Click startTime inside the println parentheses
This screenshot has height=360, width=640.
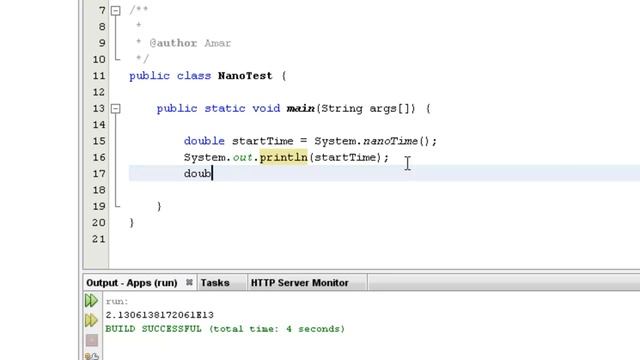tap(345, 158)
